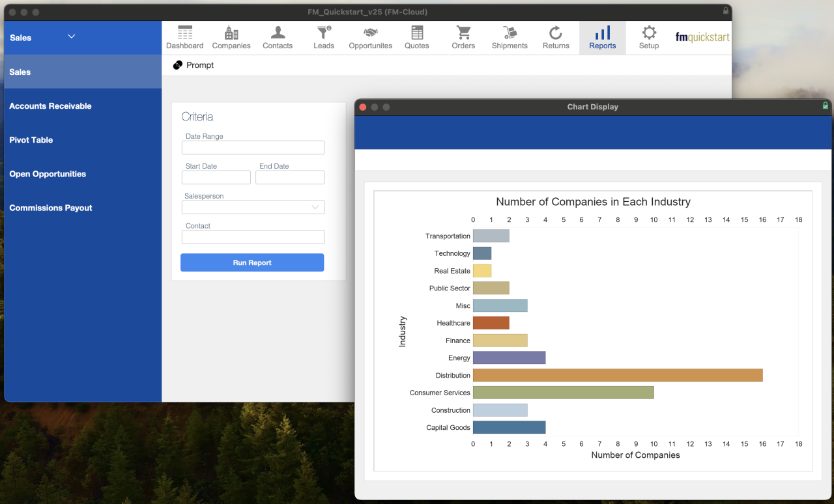Click the lock icon in main window title bar
The height and width of the screenshot is (504, 834).
(x=726, y=11)
